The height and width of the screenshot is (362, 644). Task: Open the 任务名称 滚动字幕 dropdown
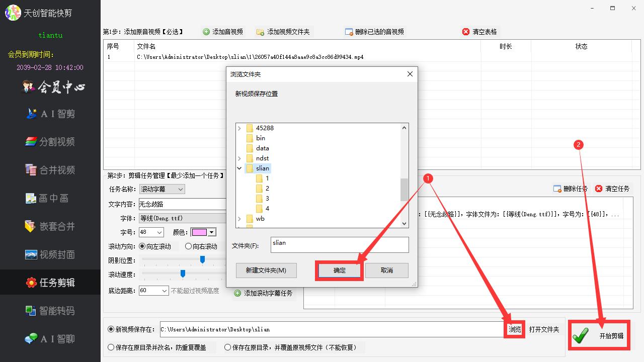pyautogui.click(x=162, y=189)
